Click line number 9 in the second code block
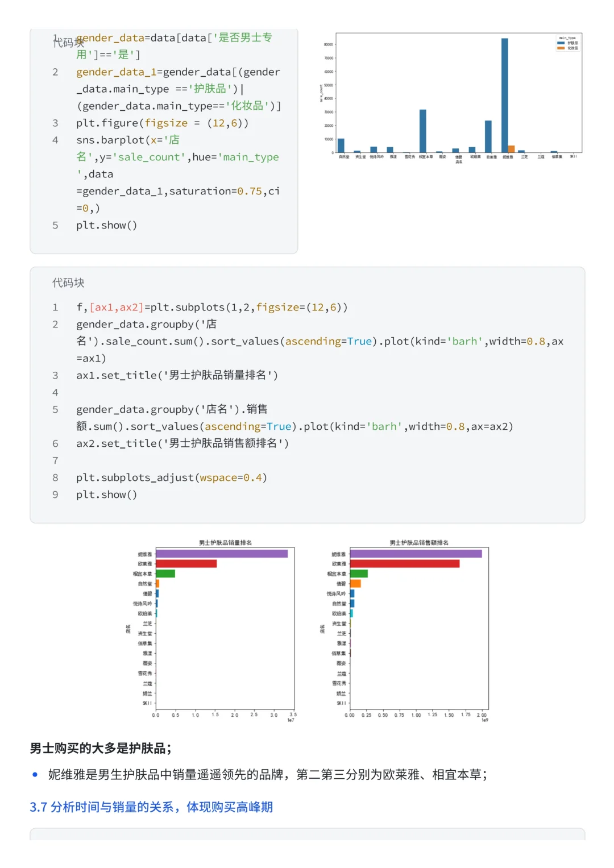Image resolution: width=614 pixels, height=868 pixels. pyautogui.click(x=55, y=495)
